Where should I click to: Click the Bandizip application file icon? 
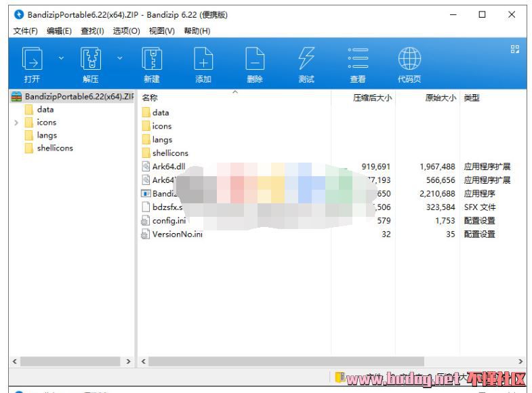[146, 194]
